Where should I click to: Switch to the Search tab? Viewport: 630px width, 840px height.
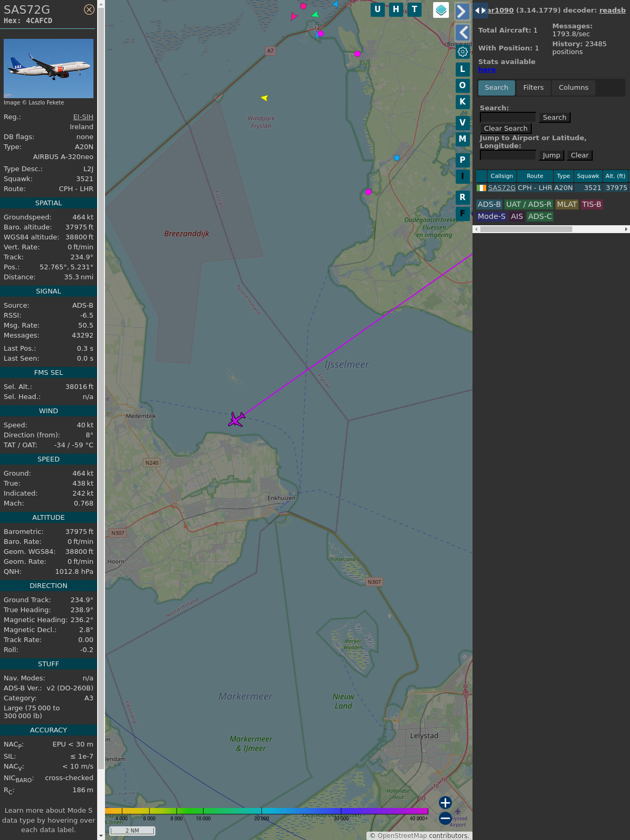(x=497, y=88)
